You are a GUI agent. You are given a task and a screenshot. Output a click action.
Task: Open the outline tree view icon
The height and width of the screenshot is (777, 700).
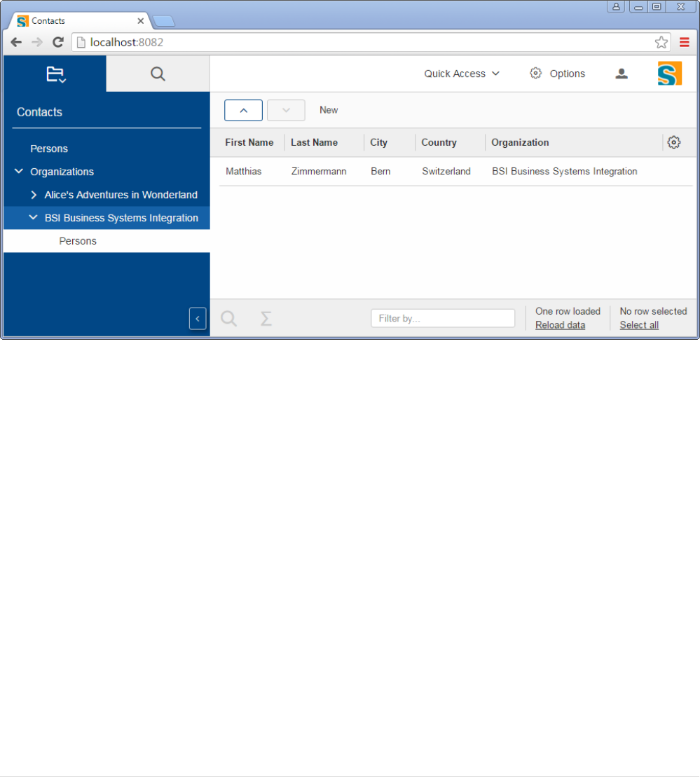pos(55,74)
